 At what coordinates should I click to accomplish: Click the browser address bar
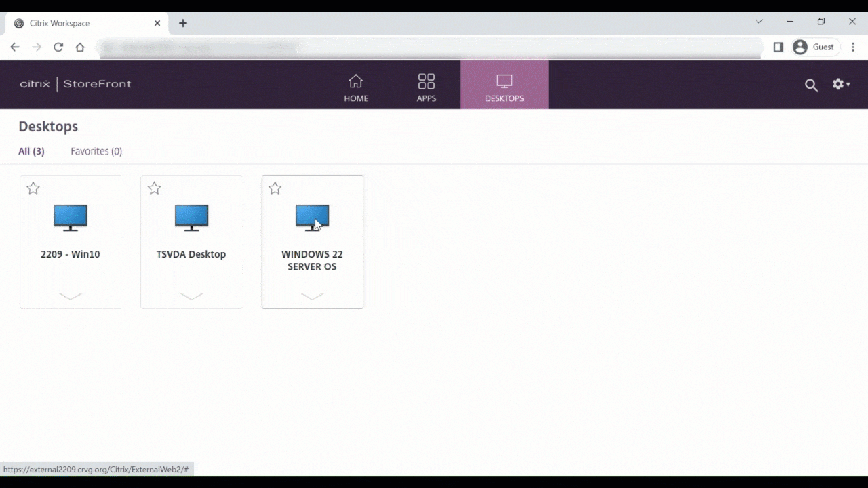tap(429, 47)
